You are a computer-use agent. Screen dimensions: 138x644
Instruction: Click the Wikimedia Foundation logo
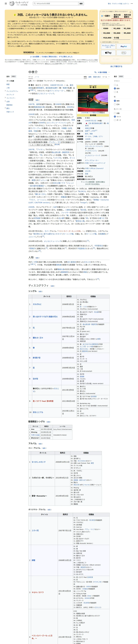pyautogui.click(x=29, y=53)
